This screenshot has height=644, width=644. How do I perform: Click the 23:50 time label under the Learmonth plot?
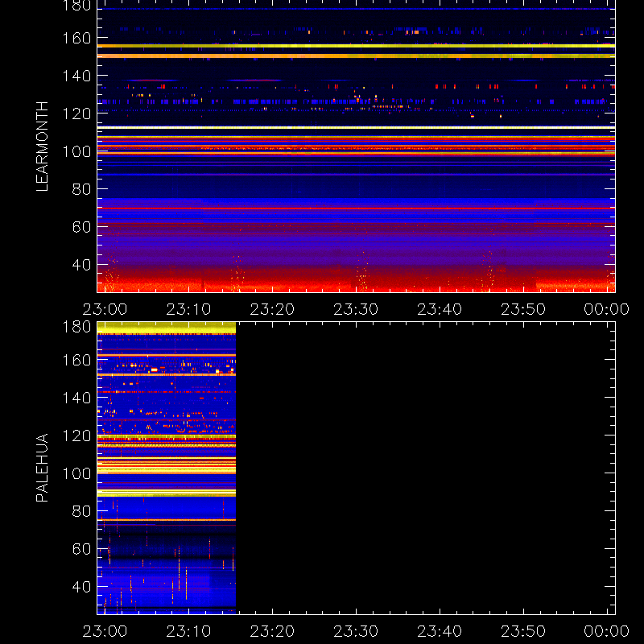523,309
